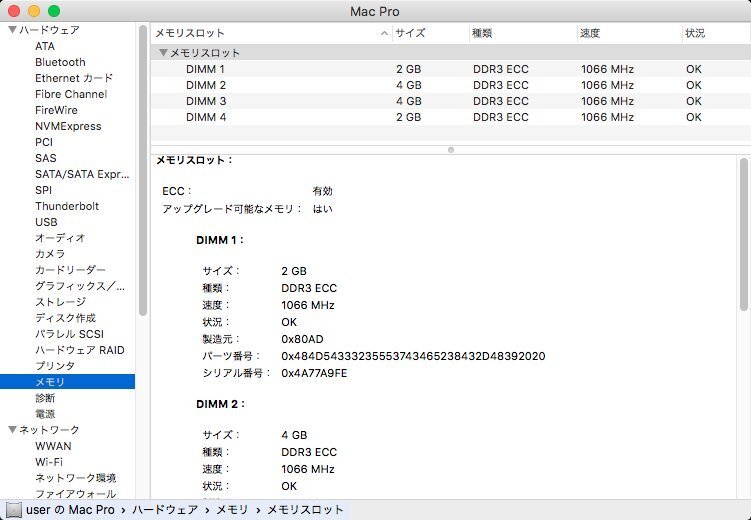Open パラレル SCSI entry

pos(69,334)
